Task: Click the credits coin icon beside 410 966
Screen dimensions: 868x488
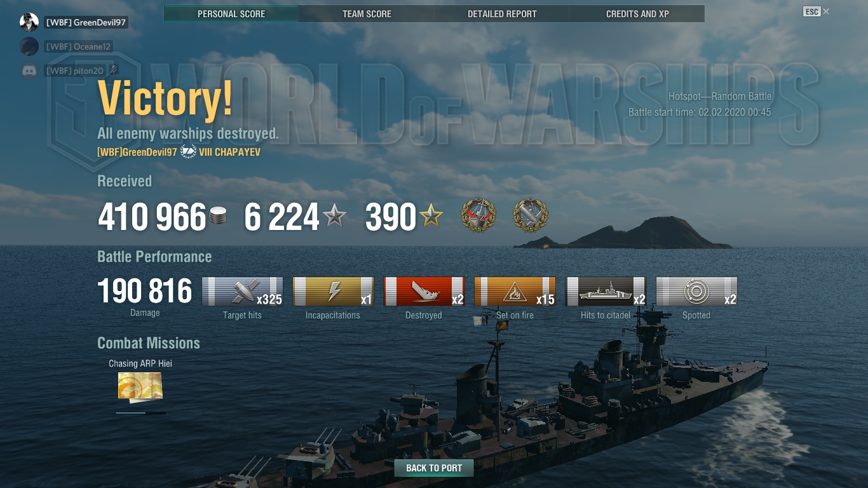Action: point(218,217)
